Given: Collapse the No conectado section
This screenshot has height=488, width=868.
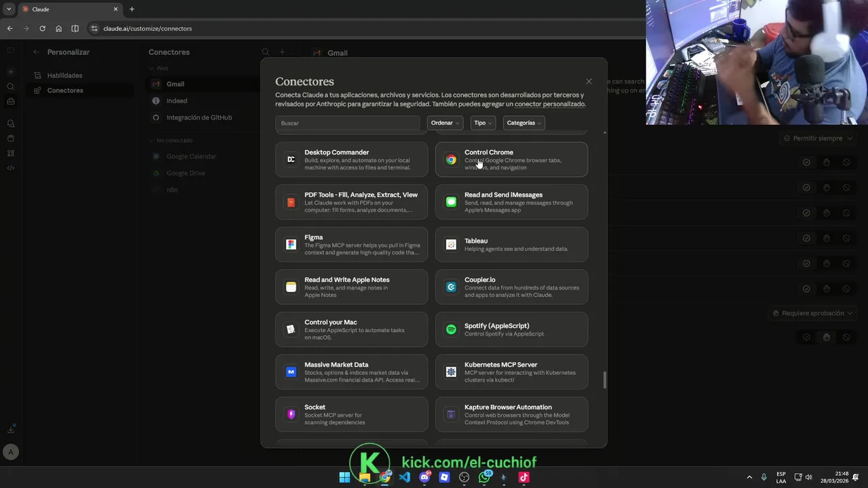Looking at the screenshot, I should tap(171, 140).
